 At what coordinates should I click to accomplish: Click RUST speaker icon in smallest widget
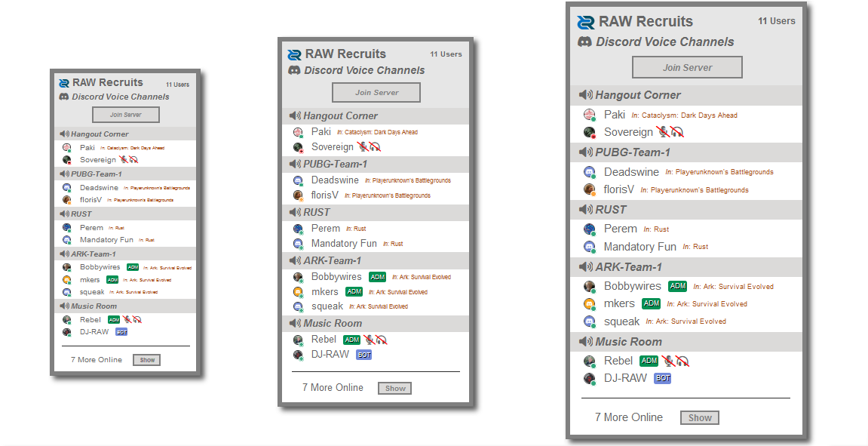(x=65, y=214)
